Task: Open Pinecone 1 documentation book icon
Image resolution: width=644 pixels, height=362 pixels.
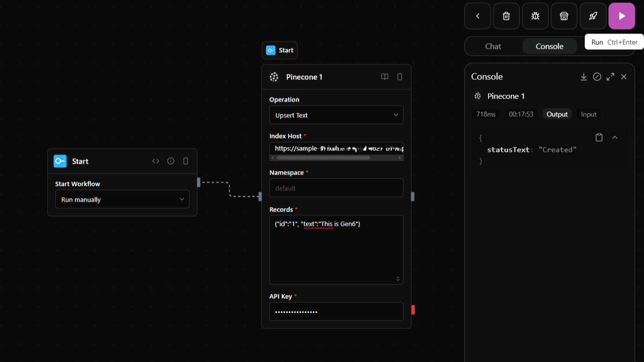Action: click(x=385, y=77)
